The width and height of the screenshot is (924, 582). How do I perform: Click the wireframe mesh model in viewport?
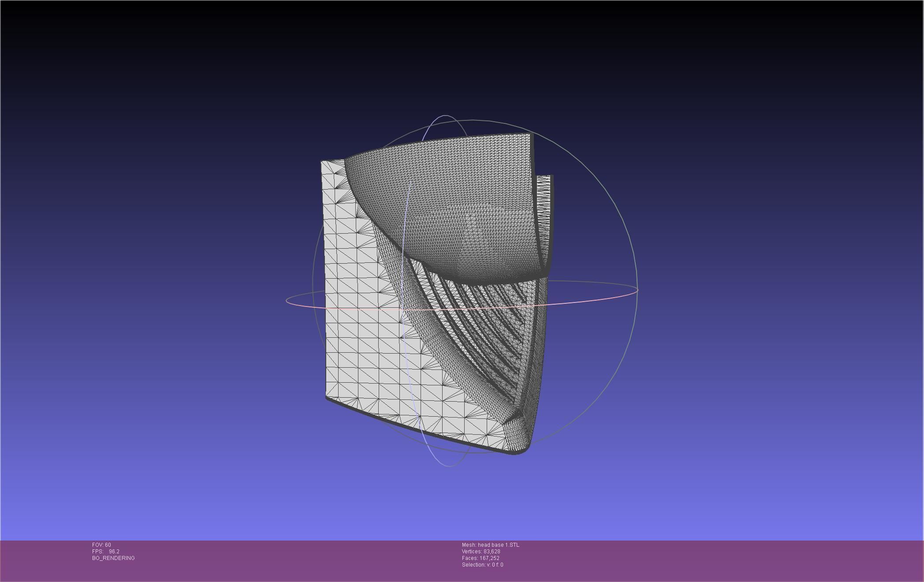coord(436,293)
